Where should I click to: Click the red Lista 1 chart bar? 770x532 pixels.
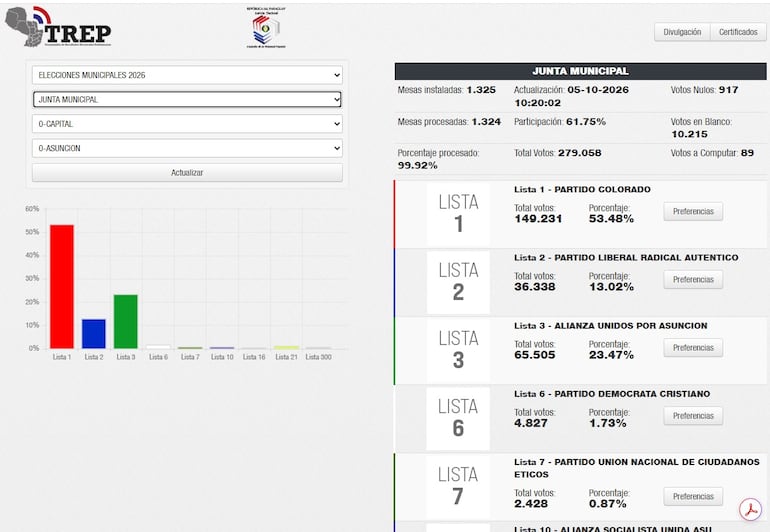tap(62, 287)
